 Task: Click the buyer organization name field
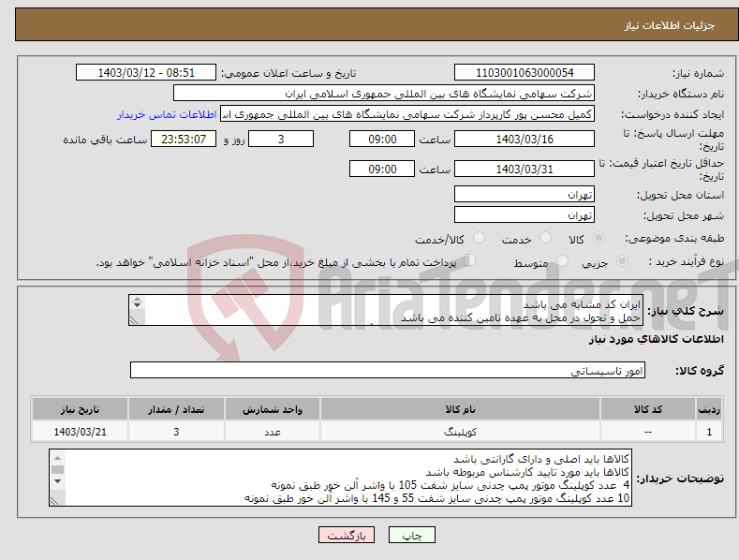point(384,94)
